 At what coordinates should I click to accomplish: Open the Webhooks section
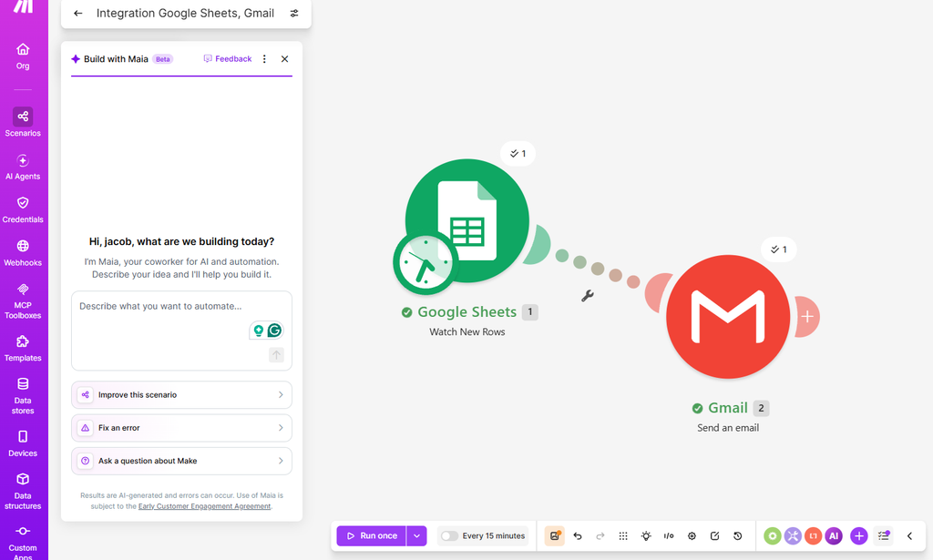(23, 252)
